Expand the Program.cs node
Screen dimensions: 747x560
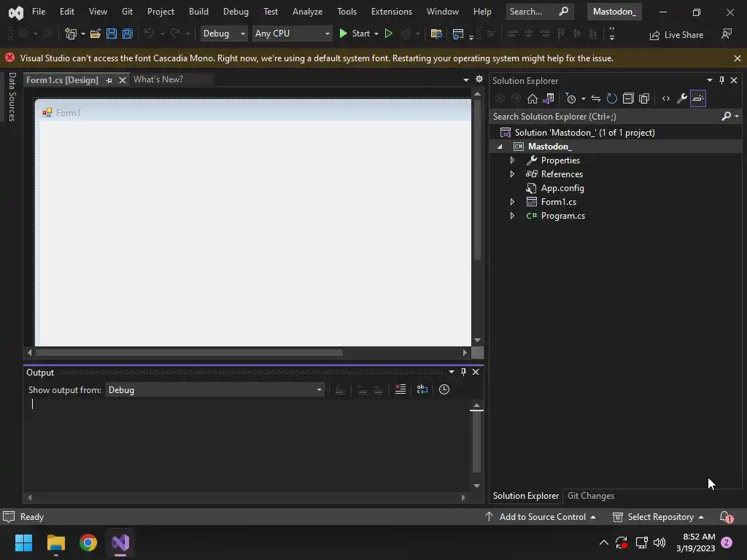(x=512, y=216)
